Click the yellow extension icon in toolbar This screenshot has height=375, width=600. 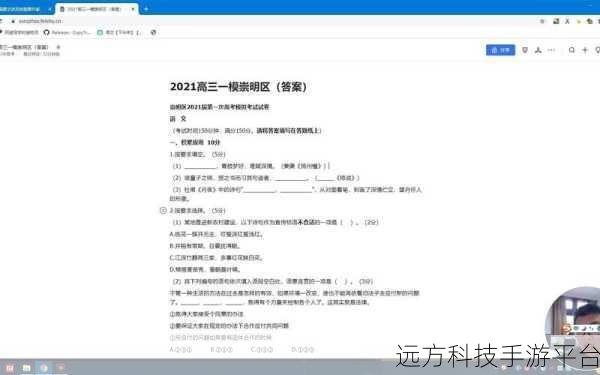579,21
